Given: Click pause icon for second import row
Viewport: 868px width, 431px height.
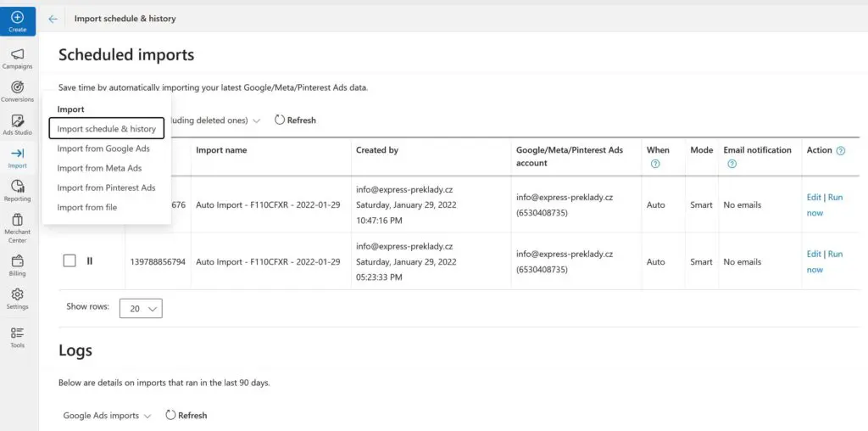Looking at the screenshot, I should coord(90,261).
